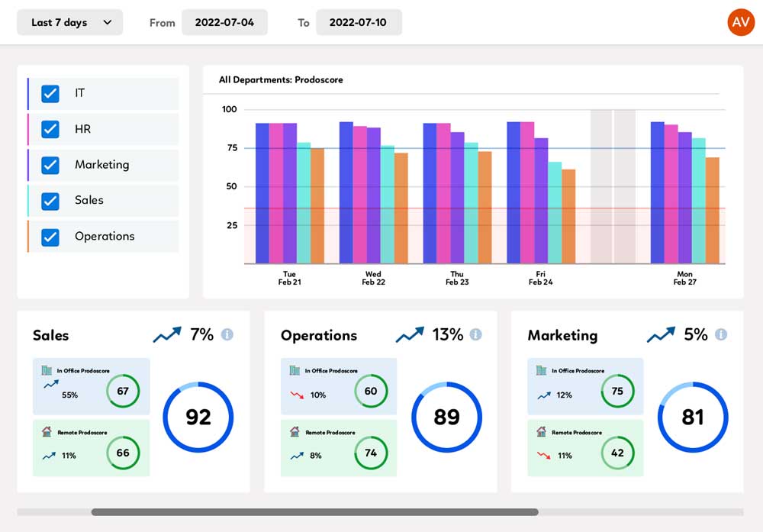Screen dimensions: 763x532
Task: Click Operations In Office score 60 circle
Action: (371, 391)
